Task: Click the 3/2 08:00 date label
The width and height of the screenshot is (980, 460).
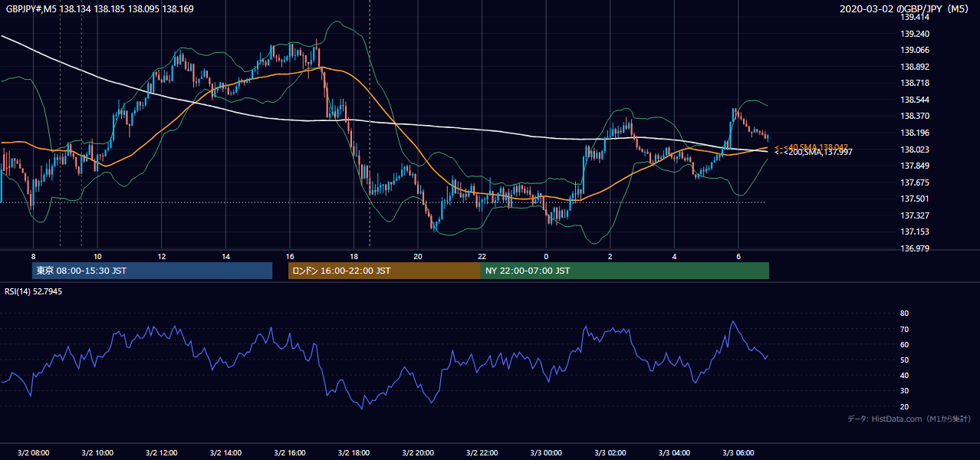Action: [x=33, y=453]
